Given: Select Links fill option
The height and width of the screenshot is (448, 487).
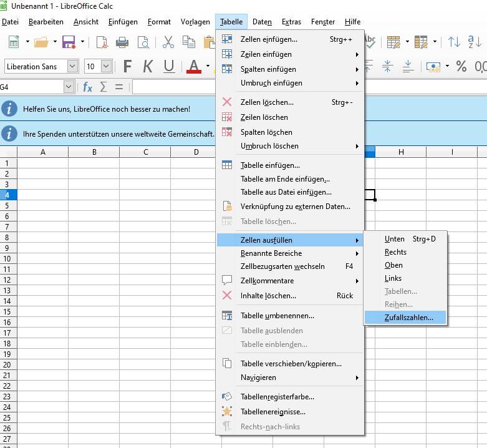Looking at the screenshot, I should (x=405, y=278).
